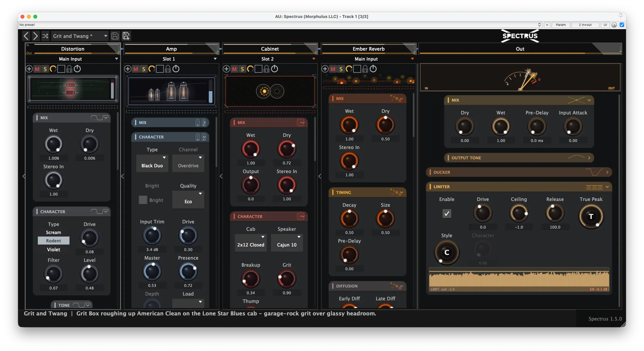Collapse the LIMITER section

point(519,187)
